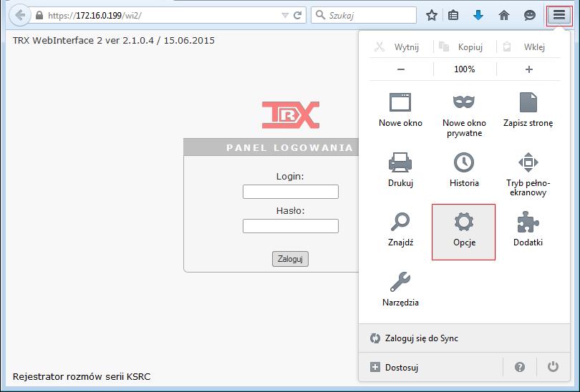The height and width of the screenshot is (392, 580).
Task: Click Zaloguj się do Sync
Action: click(x=464, y=338)
